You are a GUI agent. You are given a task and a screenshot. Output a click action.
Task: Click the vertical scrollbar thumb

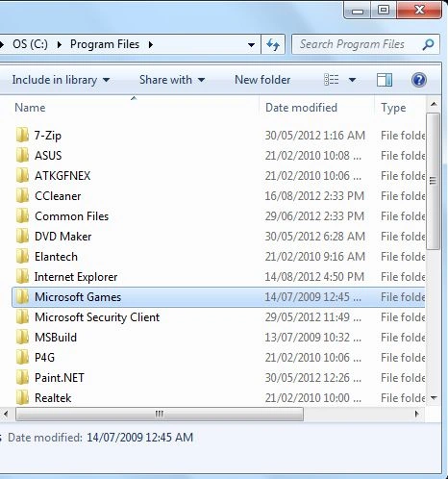coord(433,181)
